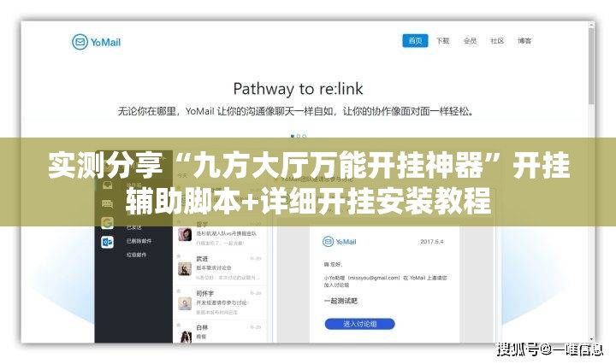Select the Outlook account icon in sidebar
This screenshot has width=616, height=364.
click(x=107, y=242)
